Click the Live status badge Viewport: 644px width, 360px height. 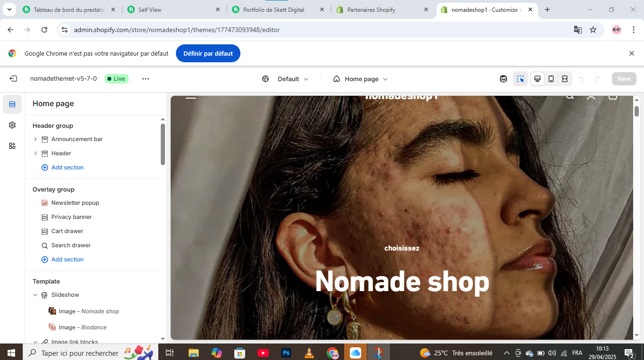pos(116,79)
